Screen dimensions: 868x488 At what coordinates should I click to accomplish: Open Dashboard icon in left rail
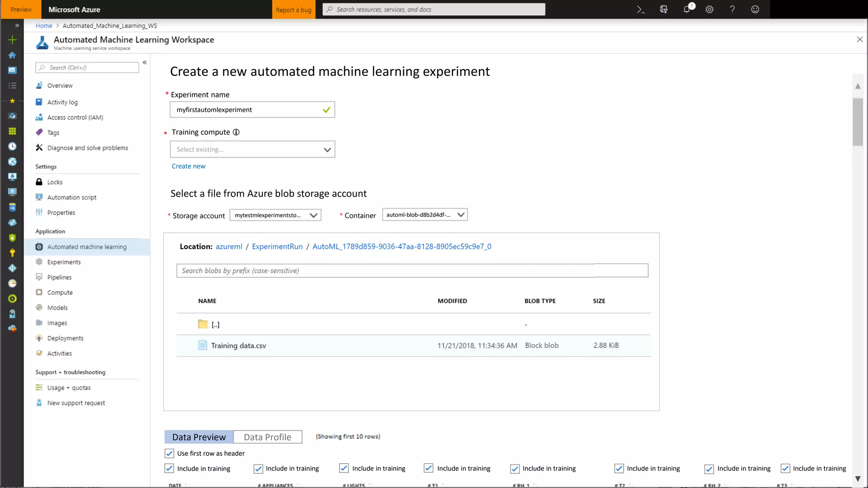(x=12, y=70)
